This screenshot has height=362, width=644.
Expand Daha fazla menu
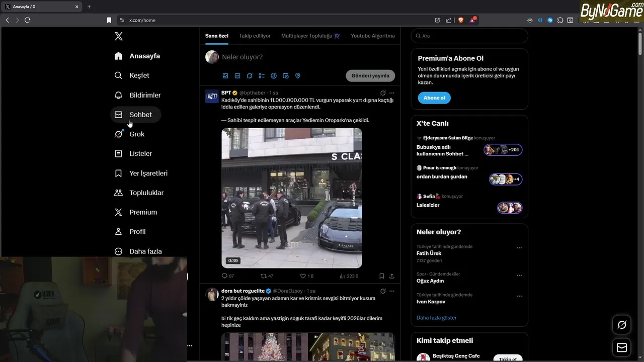coord(138,251)
